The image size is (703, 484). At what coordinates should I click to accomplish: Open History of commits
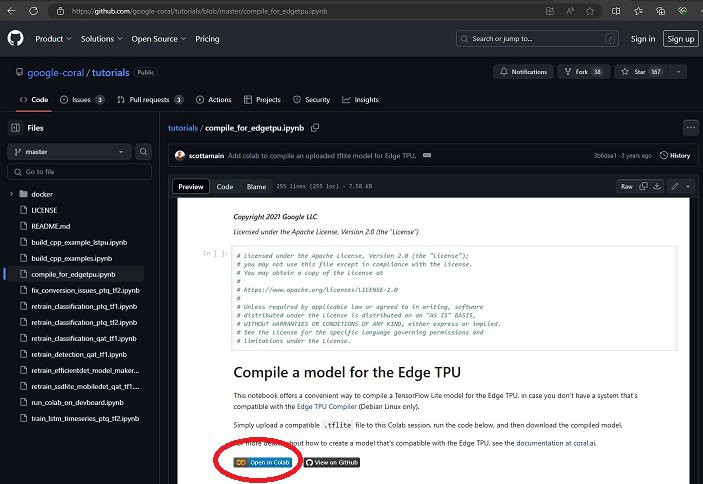675,156
